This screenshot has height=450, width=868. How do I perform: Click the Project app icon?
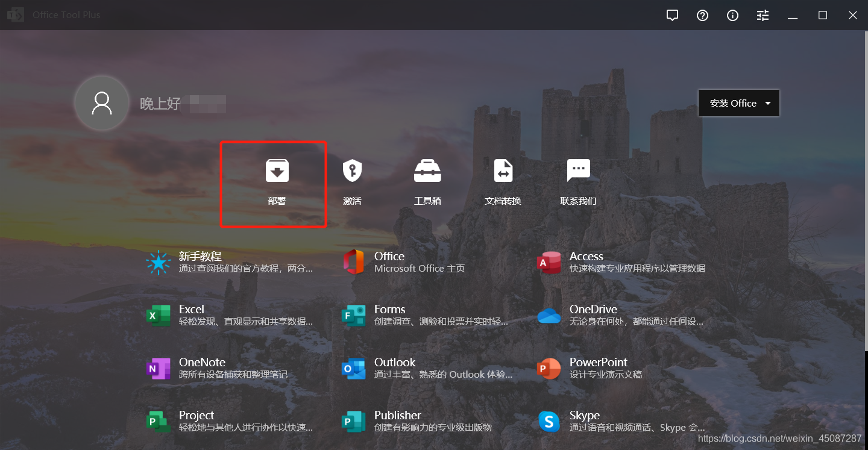(159, 422)
